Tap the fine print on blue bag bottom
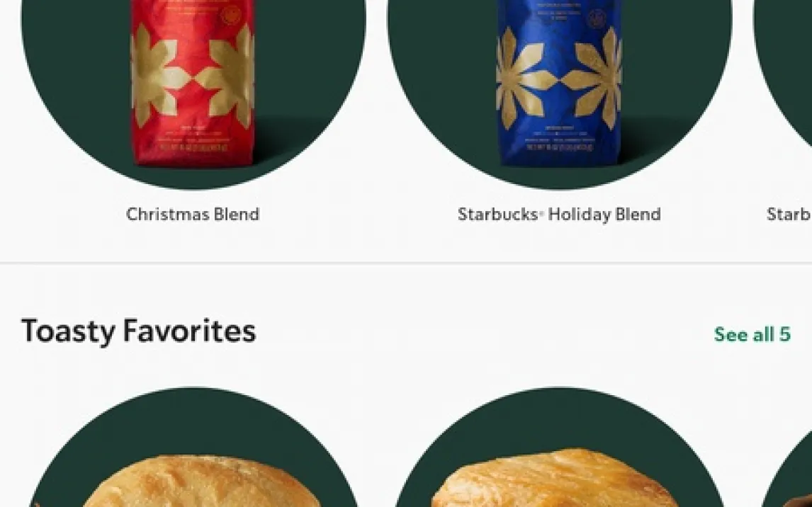 click(559, 139)
